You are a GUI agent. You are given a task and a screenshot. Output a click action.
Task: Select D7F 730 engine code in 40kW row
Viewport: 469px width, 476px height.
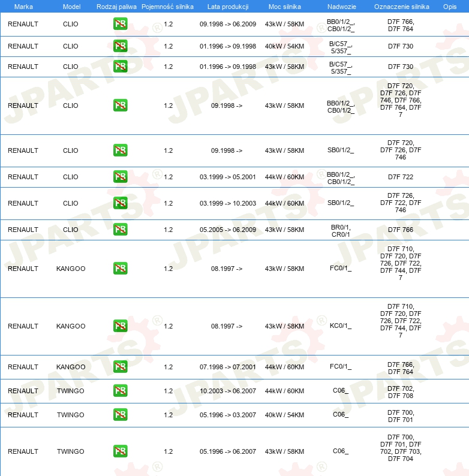[x=401, y=46]
